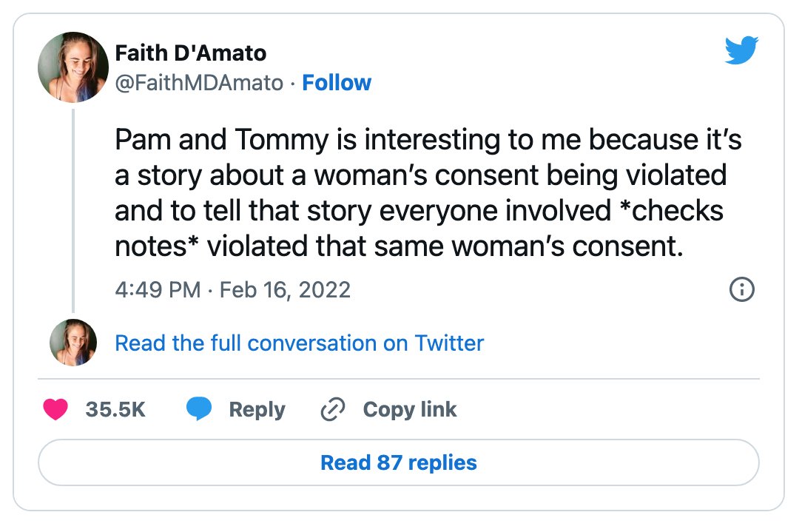Image resolution: width=802 pixels, height=532 pixels.
Task: Click the pink heart like icon
Action: point(55,409)
